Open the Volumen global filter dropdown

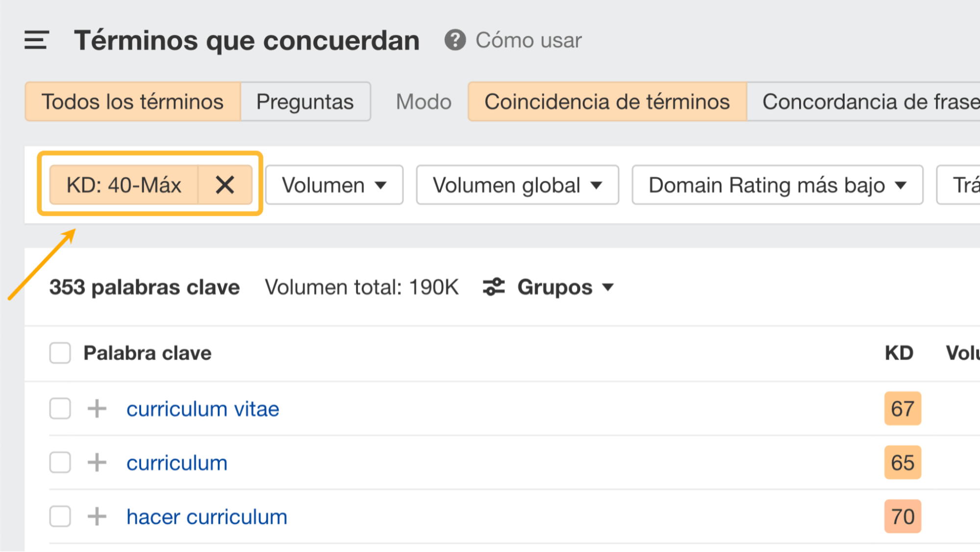pos(517,185)
